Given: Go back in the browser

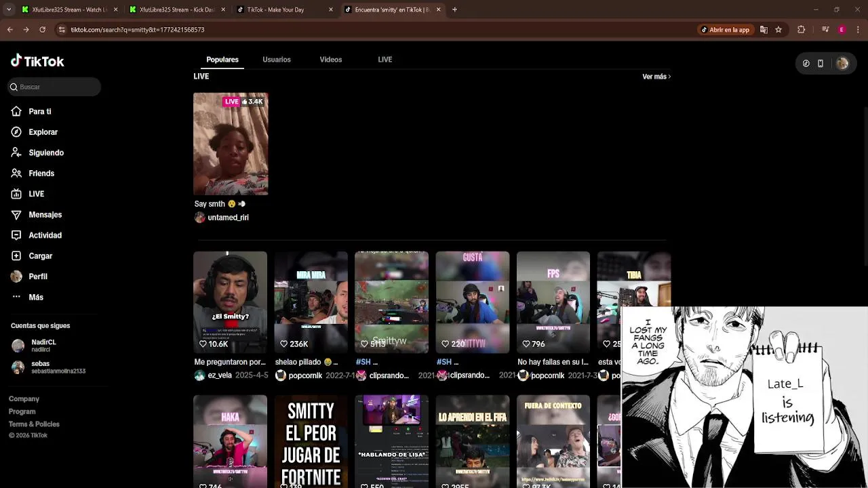Looking at the screenshot, I should (x=10, y=30).
